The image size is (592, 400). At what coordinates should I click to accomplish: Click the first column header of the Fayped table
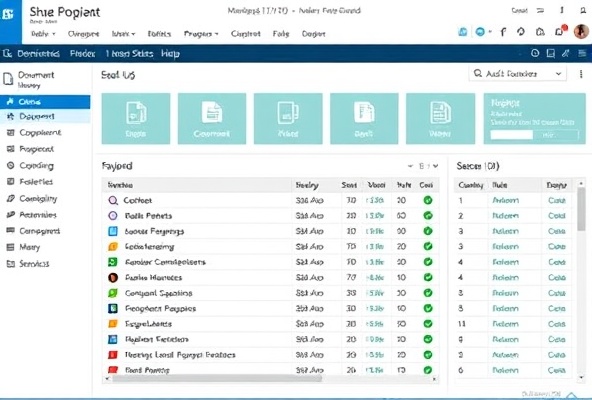pos(197,185)
